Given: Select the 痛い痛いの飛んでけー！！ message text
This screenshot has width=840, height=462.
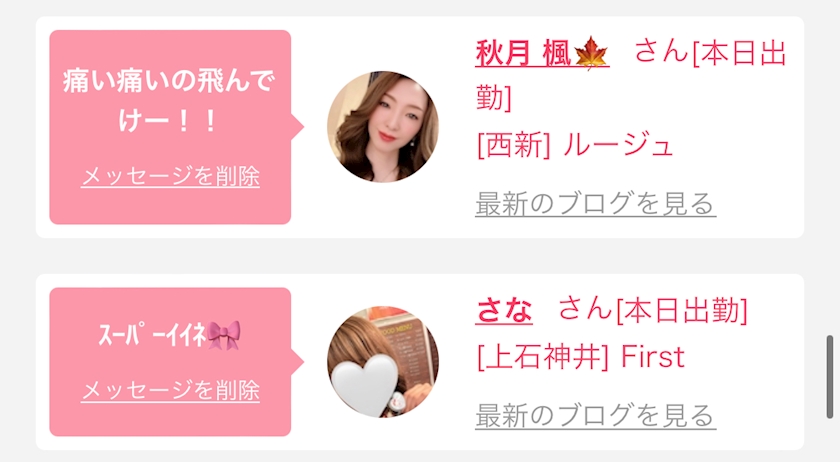Looking at the screenshot, I should (x=169, y=101).
